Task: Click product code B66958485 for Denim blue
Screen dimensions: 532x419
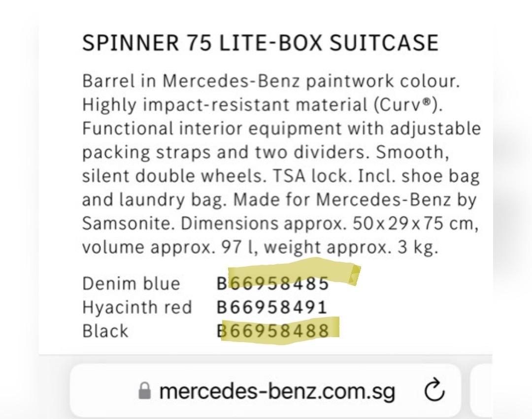Action: [x=274, y=282]
